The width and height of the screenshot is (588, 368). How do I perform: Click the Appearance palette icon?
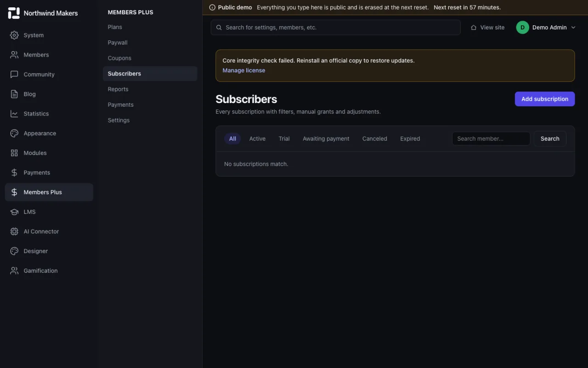14,133
